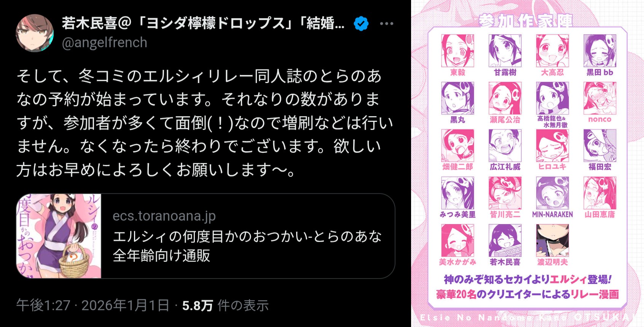Viewport: 644px width, 327px height.
Task: Click the author display name 若木民喜
Action: pyautogui.click(x=89, y=23)
